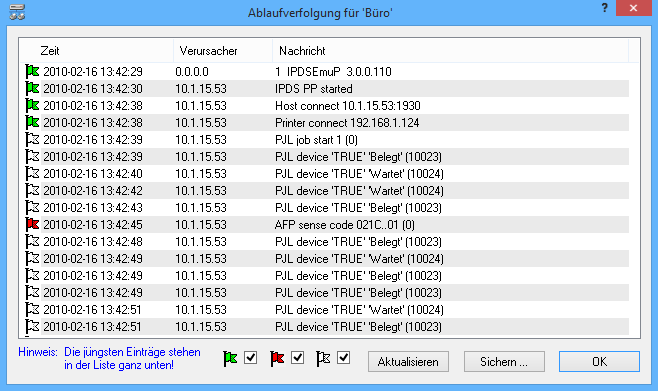
Task: Click white flag of PJL job start entry
Action: click(32, 139)
